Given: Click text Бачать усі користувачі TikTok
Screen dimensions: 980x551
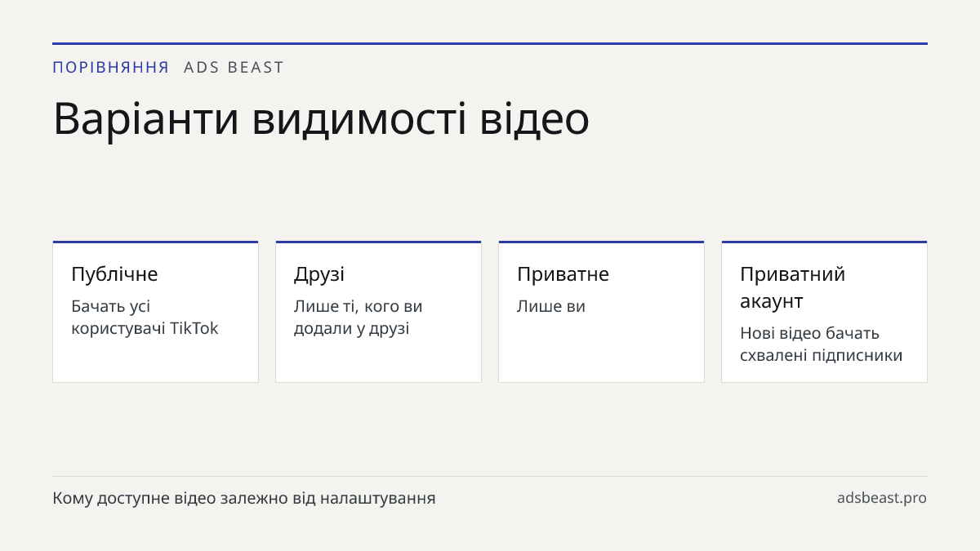Looking at the screenshot, I should click(x=145, y=318).
